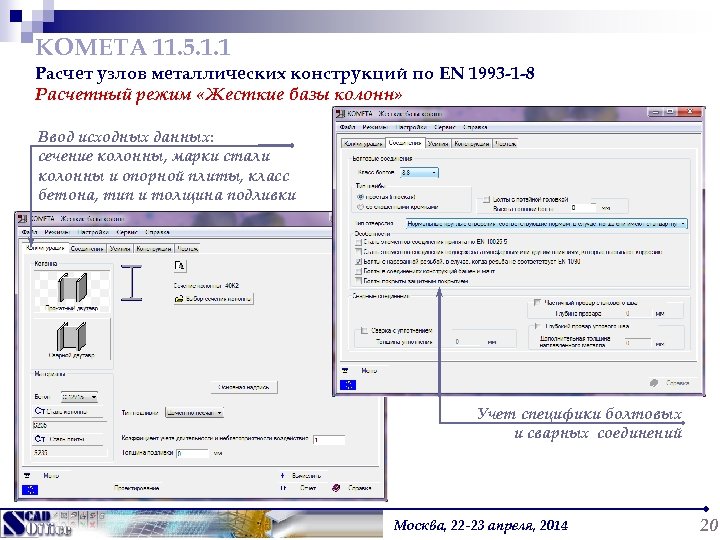The image size is (720, 540).
Task: Click the EU flag icon in right window
Action: click(x=348, y=384)
